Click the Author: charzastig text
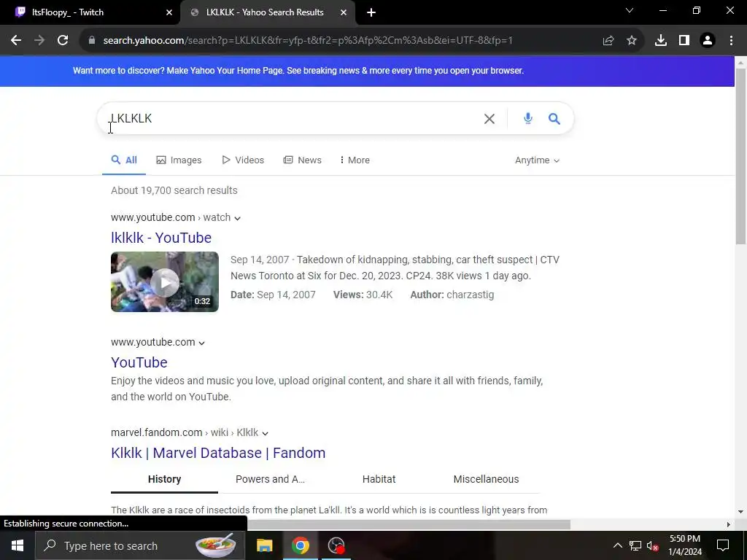747x560 pixels. [452, 295]
